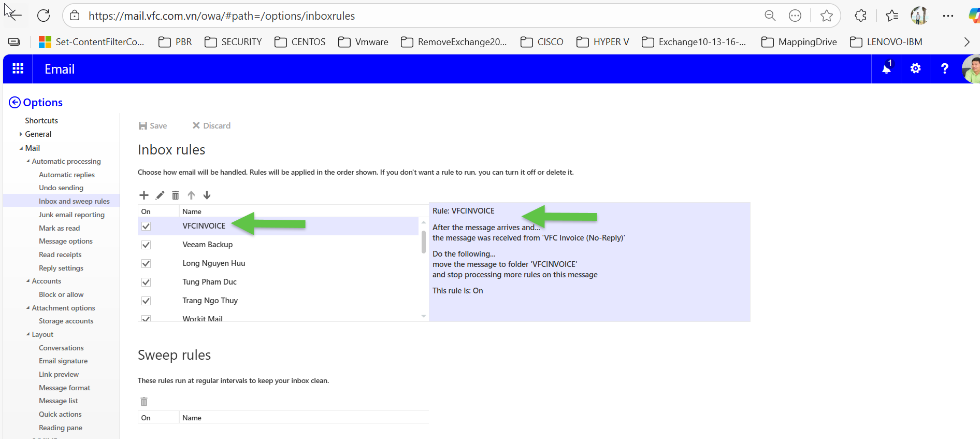Image resolution: width=980 pixels, height=439 pixels.
Task: Toggle the Tung Pham Duc rule checkbox
Action: point(146,282)
